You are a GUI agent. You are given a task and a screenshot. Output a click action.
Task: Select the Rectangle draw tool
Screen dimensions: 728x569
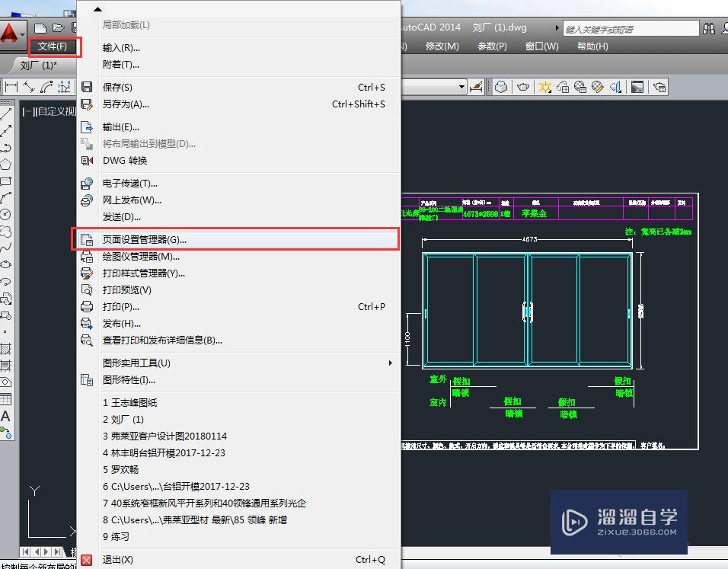[6, 180]
